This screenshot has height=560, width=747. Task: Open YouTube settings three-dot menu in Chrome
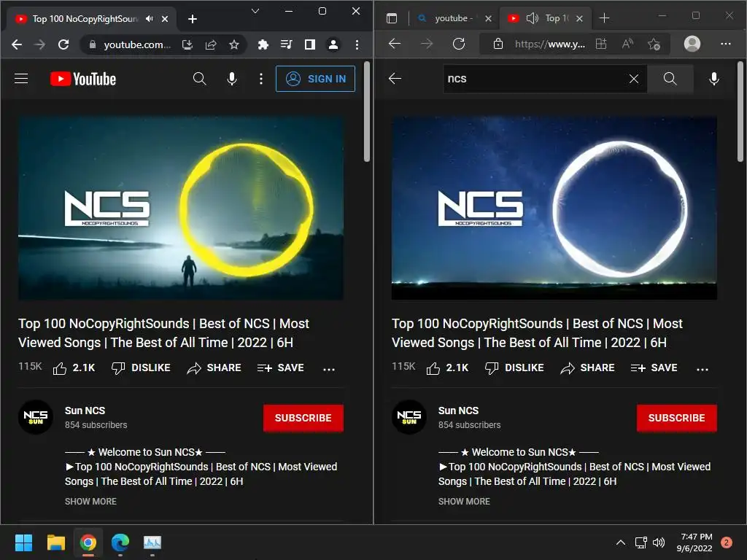tap(260, 79)
